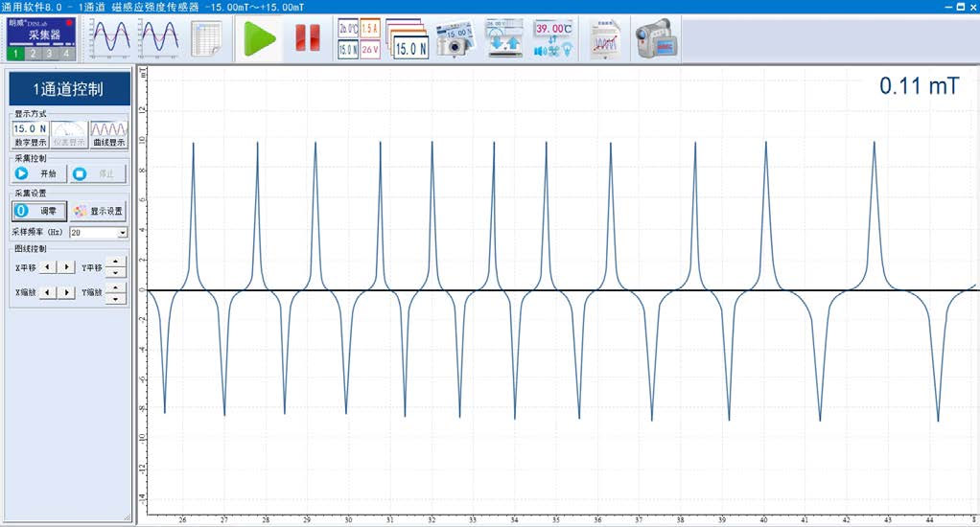Click the green play button in toolbar
The width and height of the screenshot is (980, 527).
click(x=258, y=38)
